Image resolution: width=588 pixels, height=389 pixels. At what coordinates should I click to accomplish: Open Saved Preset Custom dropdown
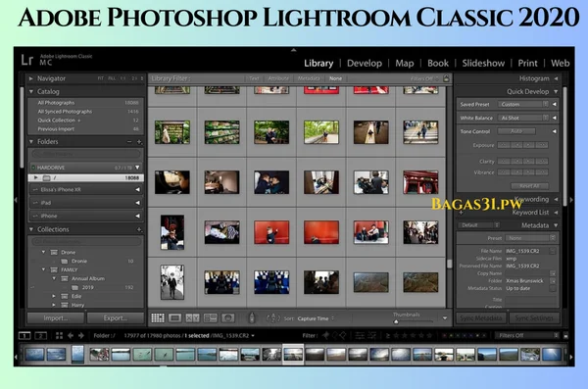pyautogui.click(x=523, y=104)
